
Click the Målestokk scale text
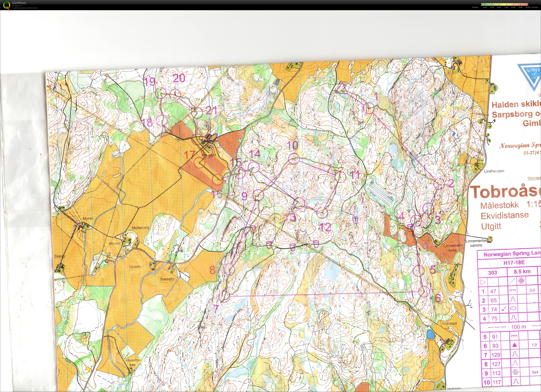(500, 205)
